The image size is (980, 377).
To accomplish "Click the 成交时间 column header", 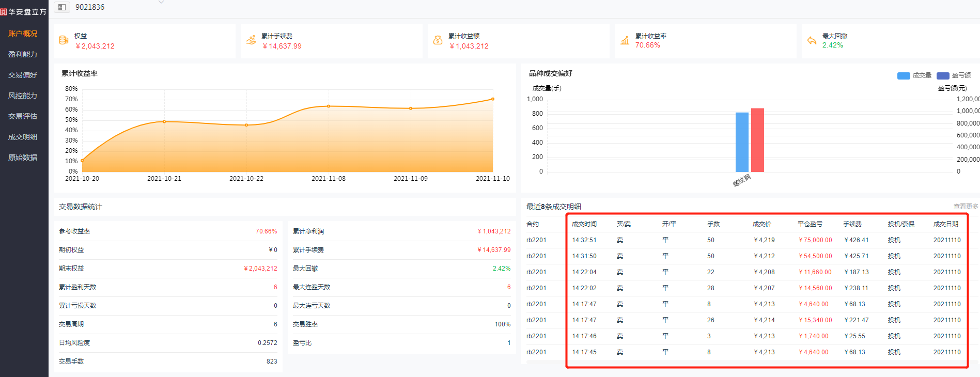I will coord(584,224).
